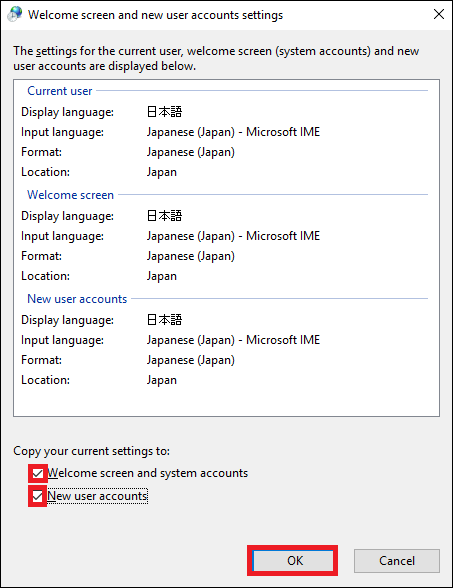Viewport: 453px width, 588px height.
Task: Select the Current user section heading
Action: click(x=60, y=91)
